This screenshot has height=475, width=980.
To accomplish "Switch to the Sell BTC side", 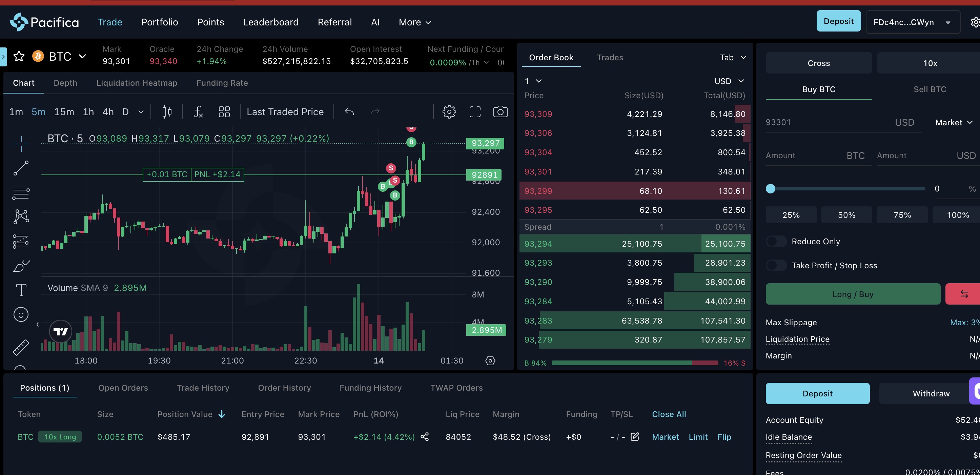I will [x=930, y=89].
